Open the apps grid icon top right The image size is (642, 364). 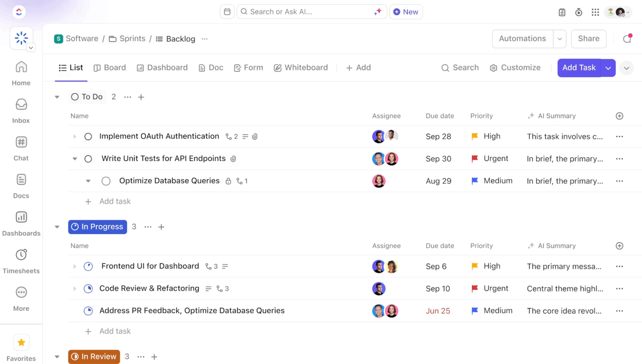click(x=595, y=12)
